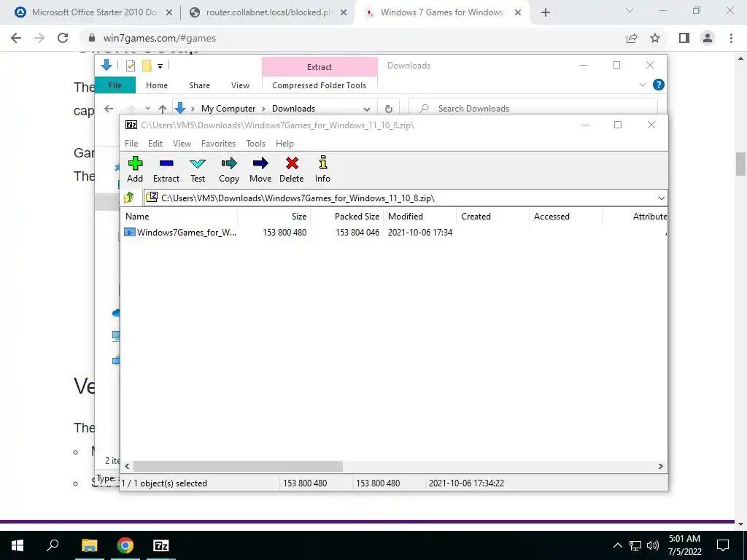Click Explorer Help question mark icon
Screen dimensions: 747x560
(x=659, y=85)
